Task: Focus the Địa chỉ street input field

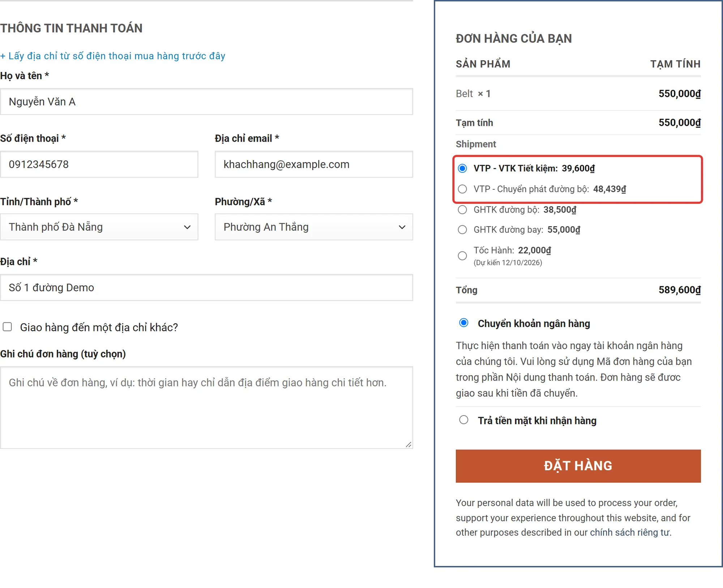Action: click(206, 288)
